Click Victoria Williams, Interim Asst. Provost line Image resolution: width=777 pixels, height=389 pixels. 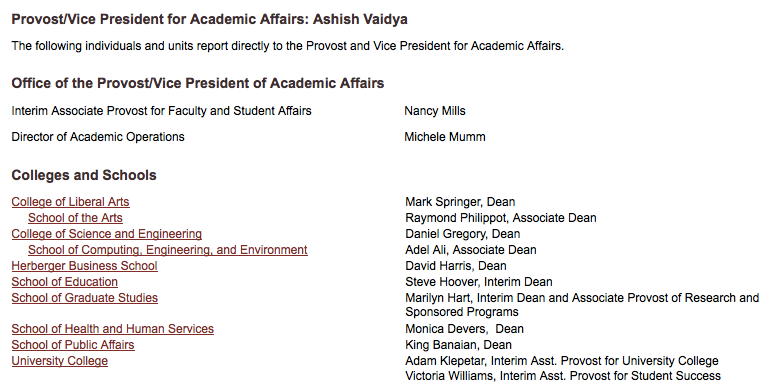click(x=563, y=376)
